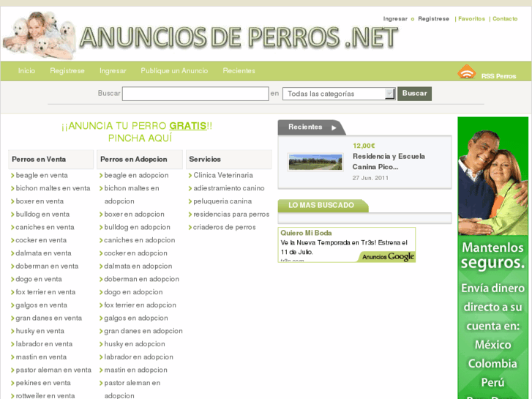The height and width of the screenshot is (399, 532).
Task: Open caniches en adopcion category
Action: point(140,240)
